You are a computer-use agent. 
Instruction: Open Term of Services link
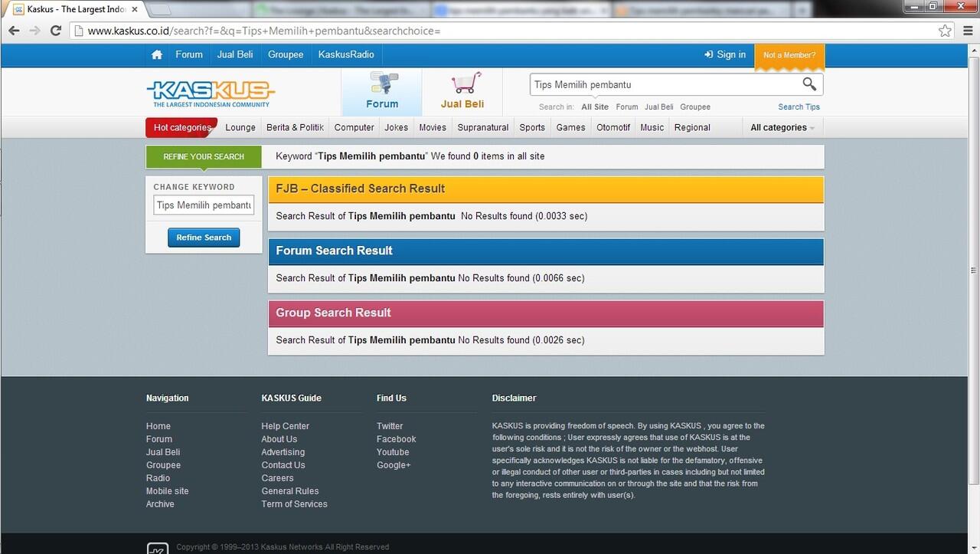[x=294, y=504]
